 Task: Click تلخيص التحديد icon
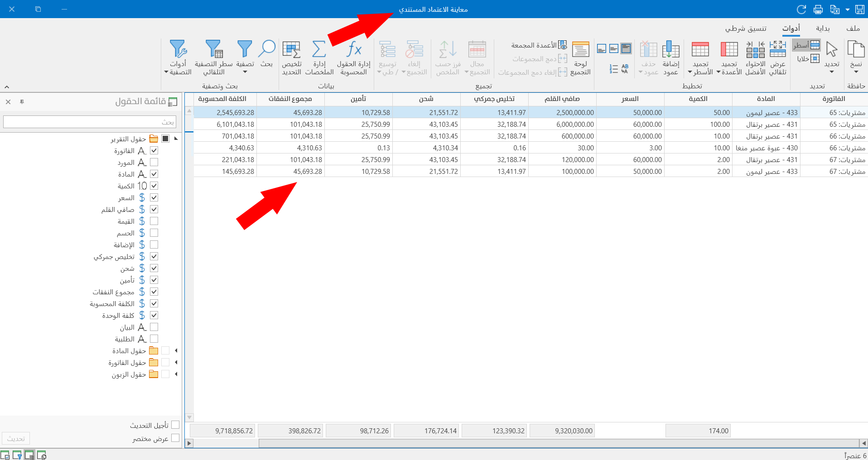(x=292, y=58)
